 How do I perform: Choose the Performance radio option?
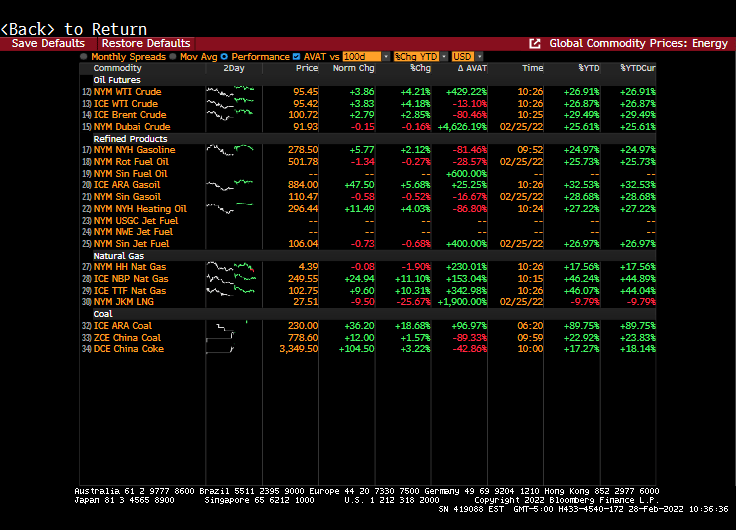225,57
